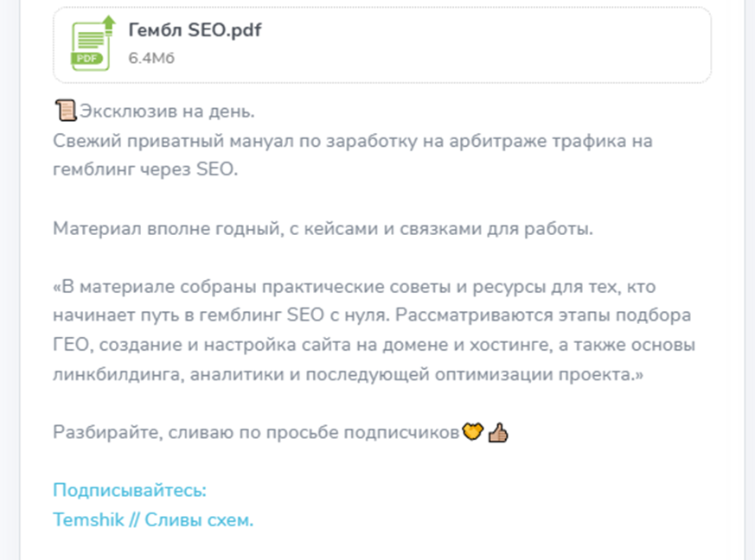The height and width of the screenshot is (560, 755).
Task: Select the PDF badge label on the file icon
Action: (85, 57)
